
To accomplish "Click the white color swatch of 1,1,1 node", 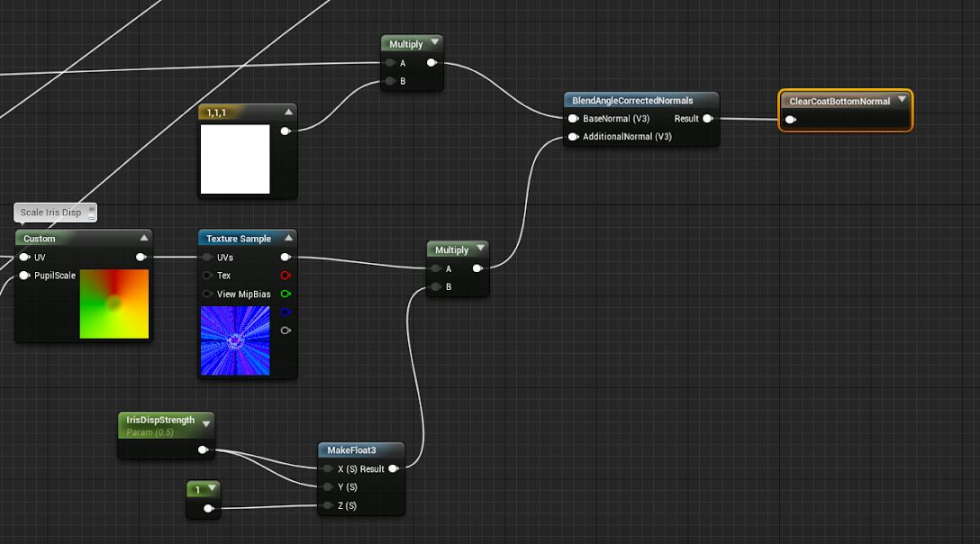I will coord(235,159).
